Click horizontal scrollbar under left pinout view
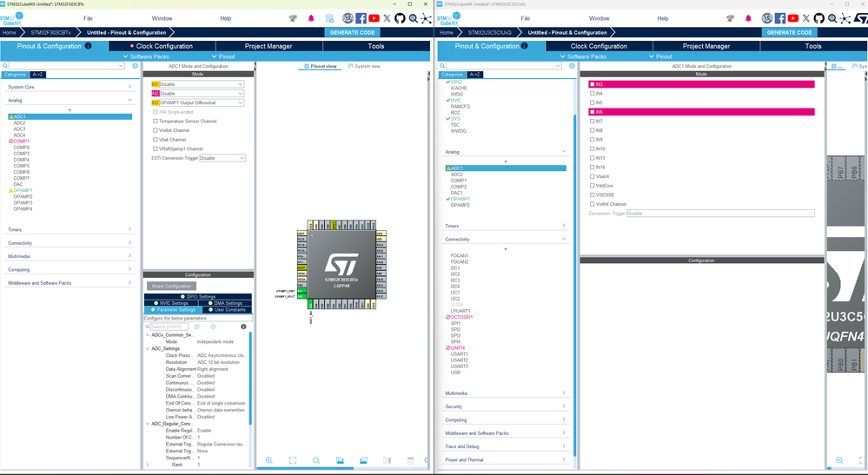 (x=306, y=468)
